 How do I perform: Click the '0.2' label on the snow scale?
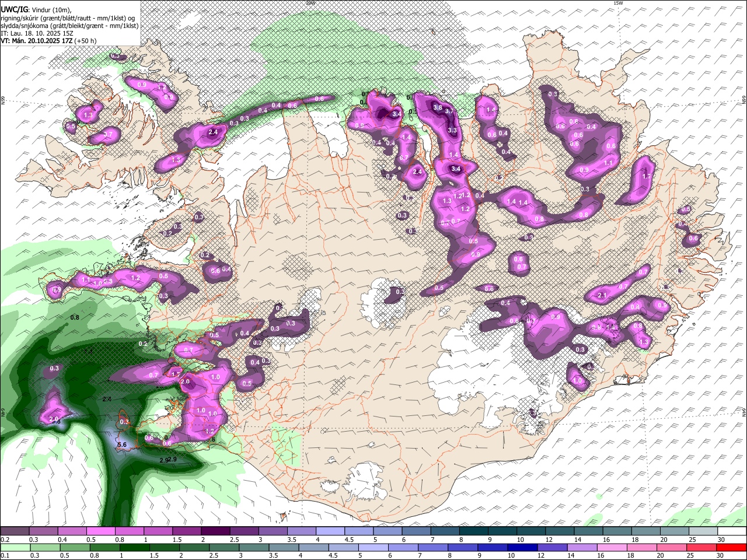click(x=5, y=540)
